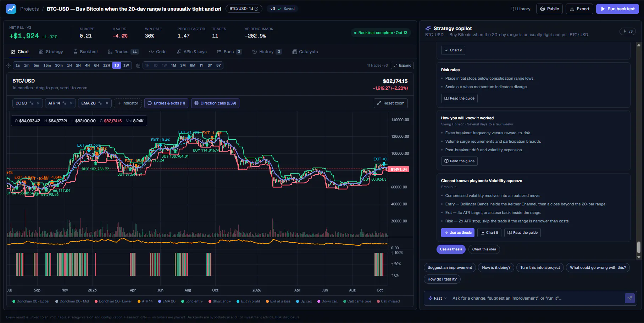Click the Public visibility button

[x=550, y=9]
